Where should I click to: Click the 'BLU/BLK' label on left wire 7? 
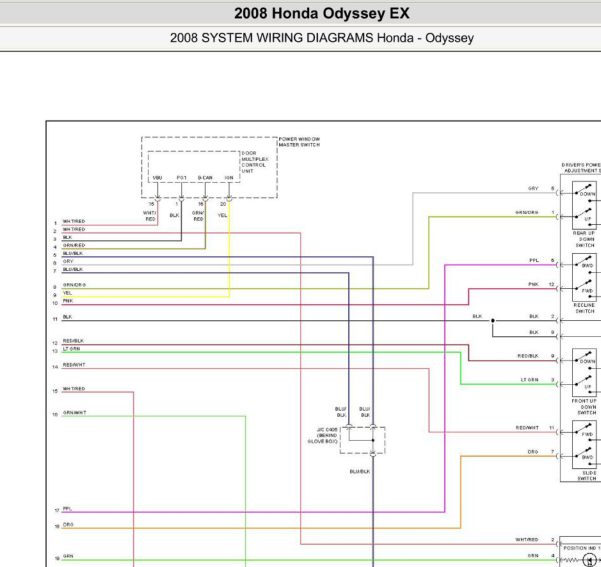point(73,270)
